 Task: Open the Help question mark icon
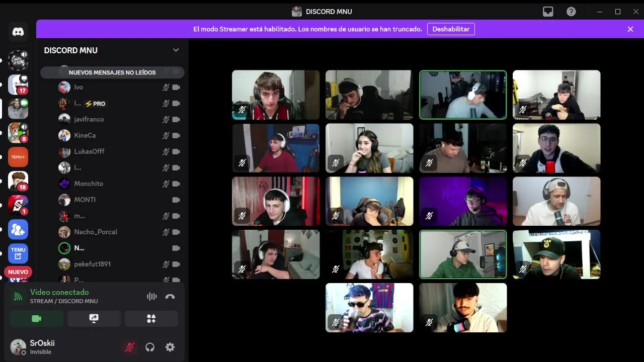[x=571, y=12]
